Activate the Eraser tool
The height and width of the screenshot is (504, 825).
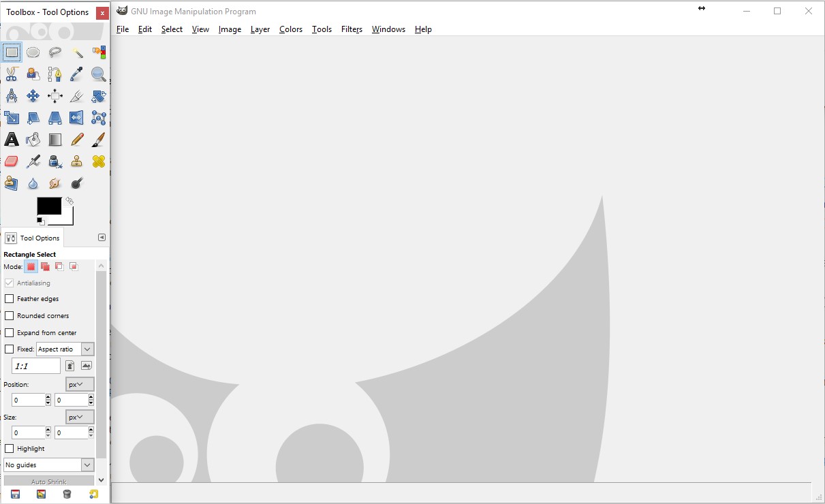point(12,161)
